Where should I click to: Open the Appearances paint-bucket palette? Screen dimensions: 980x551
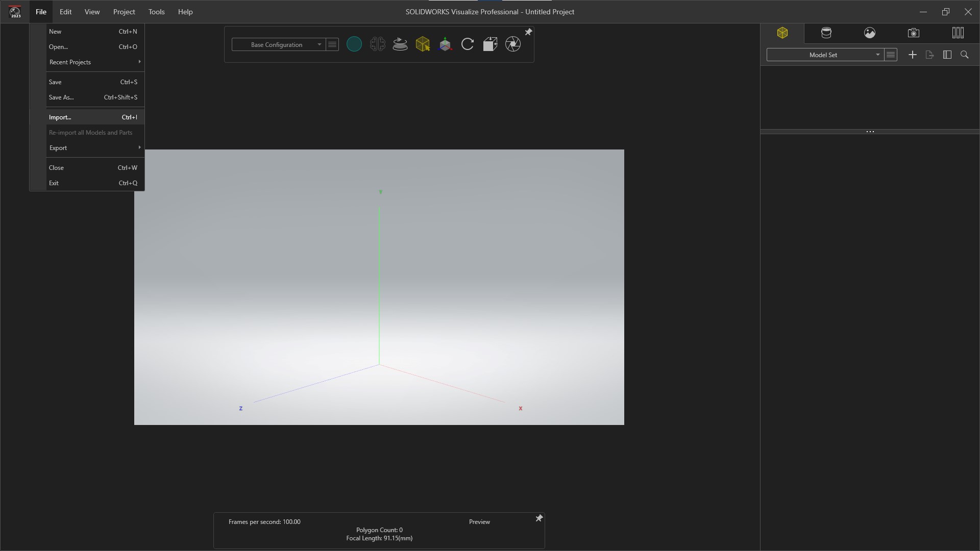pos(827,33)
